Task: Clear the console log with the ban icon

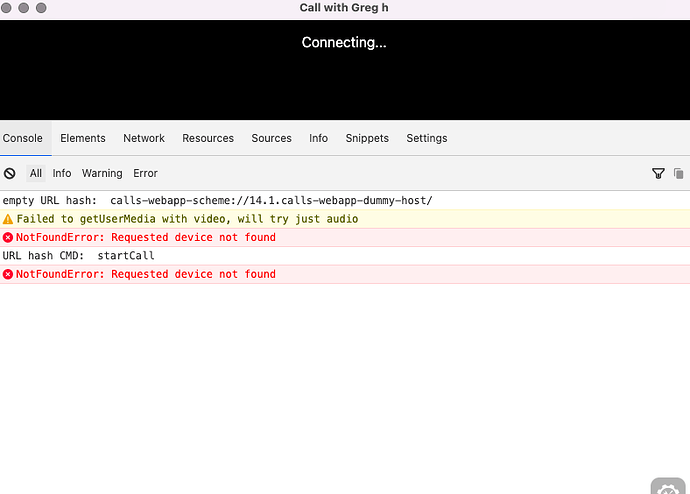Action: point(10,174)
